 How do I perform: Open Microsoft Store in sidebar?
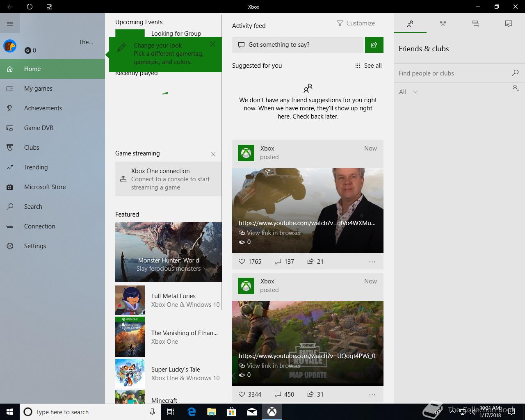coord(52,187)
